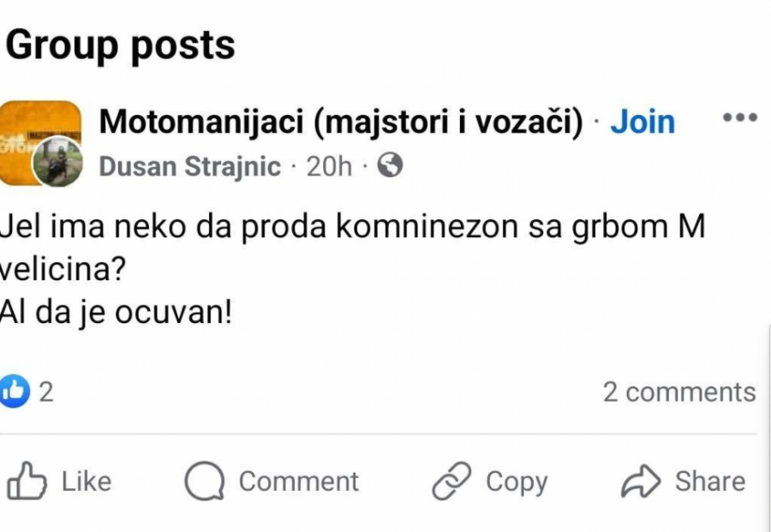The width and height of the screenshot is (771, 532).
Task: Click the Comment button label
Action: pos(299,481)
